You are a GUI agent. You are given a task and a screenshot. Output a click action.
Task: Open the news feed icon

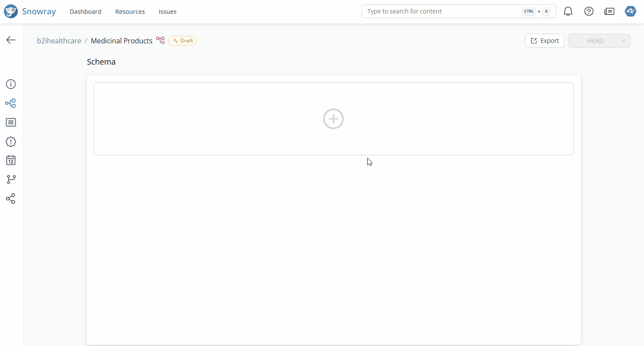(x=609, y=12)
